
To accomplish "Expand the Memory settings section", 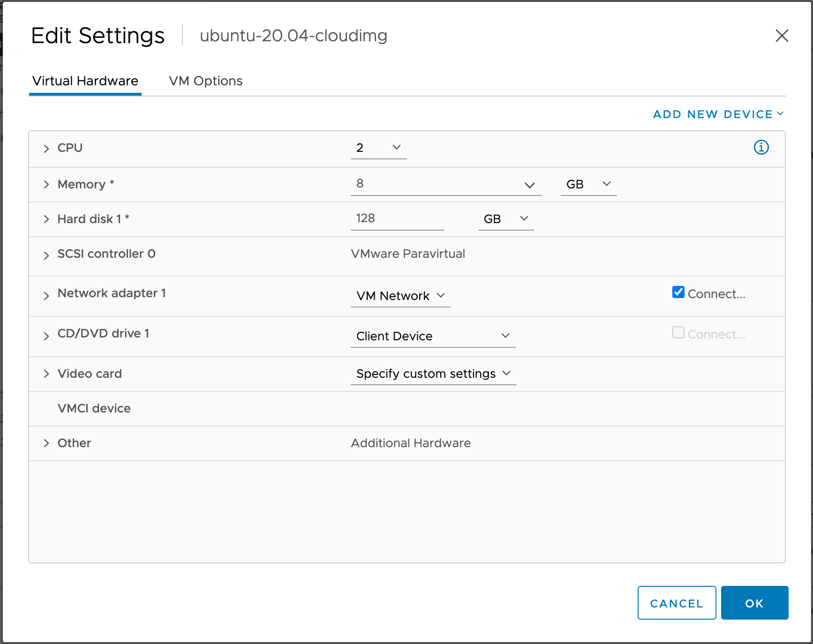I will [x=46, y=184].
